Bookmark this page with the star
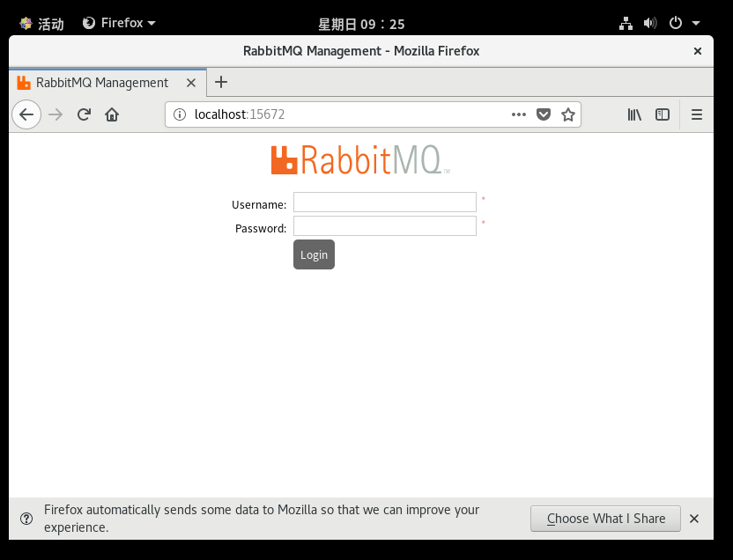733x560 pixels. point(568,114)
